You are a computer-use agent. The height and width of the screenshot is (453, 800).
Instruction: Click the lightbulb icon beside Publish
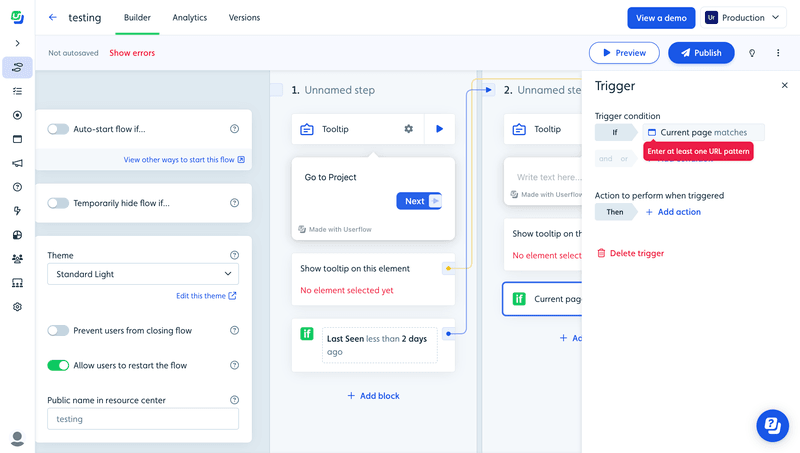[752, 53]
